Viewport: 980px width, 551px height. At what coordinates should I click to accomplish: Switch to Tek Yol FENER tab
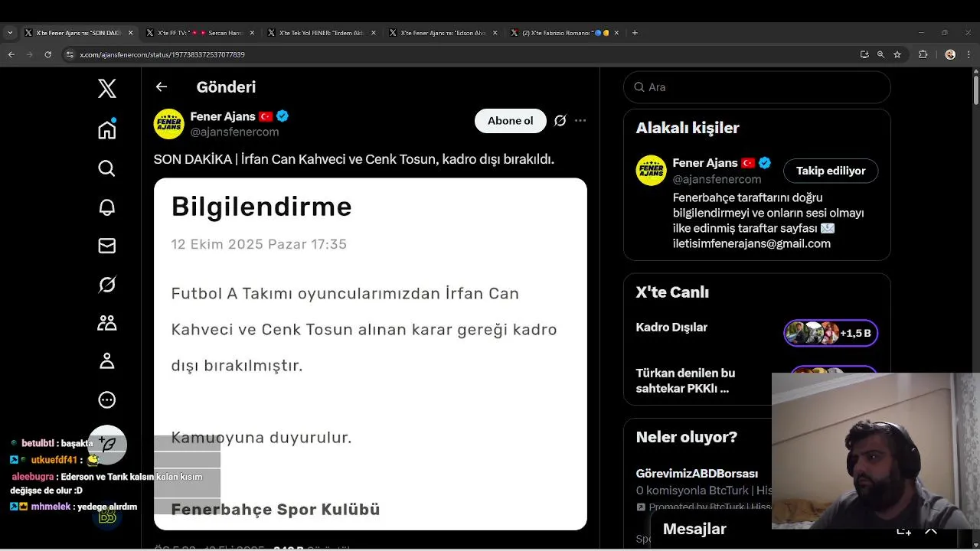[322, 33]
